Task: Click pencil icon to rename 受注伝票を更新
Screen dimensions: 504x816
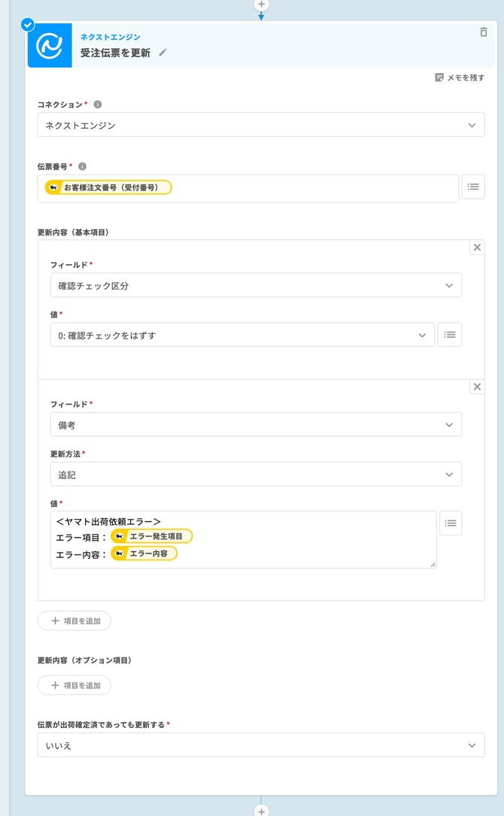Action: (x=162, y=53)
